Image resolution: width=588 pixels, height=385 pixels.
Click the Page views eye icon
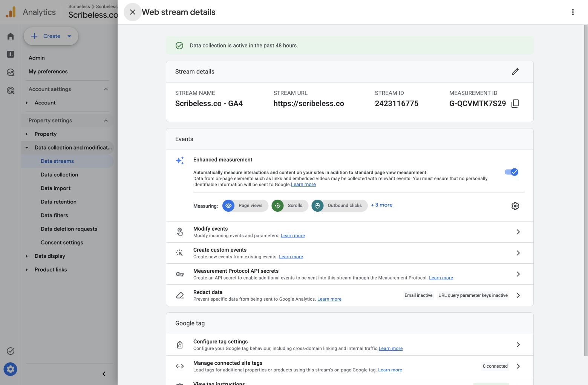[x=228, y=206]
